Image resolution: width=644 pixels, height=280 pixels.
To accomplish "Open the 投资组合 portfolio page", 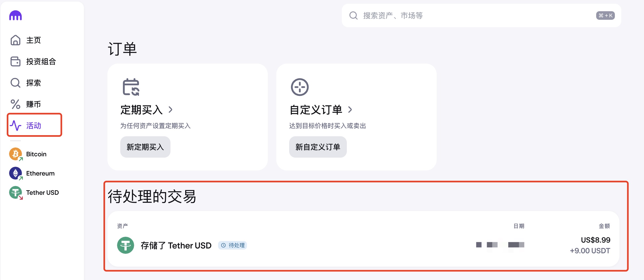I will tap(41, 62).
